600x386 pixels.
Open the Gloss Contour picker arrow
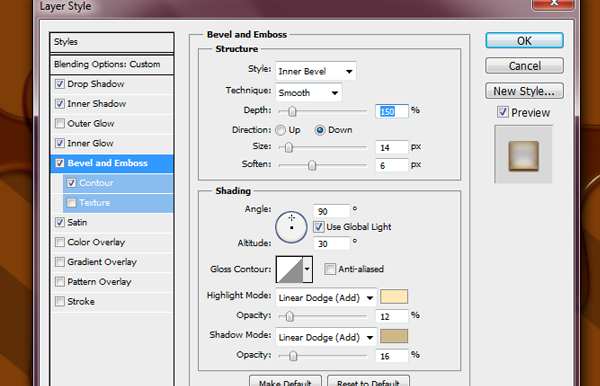click(x=307, y=269)
